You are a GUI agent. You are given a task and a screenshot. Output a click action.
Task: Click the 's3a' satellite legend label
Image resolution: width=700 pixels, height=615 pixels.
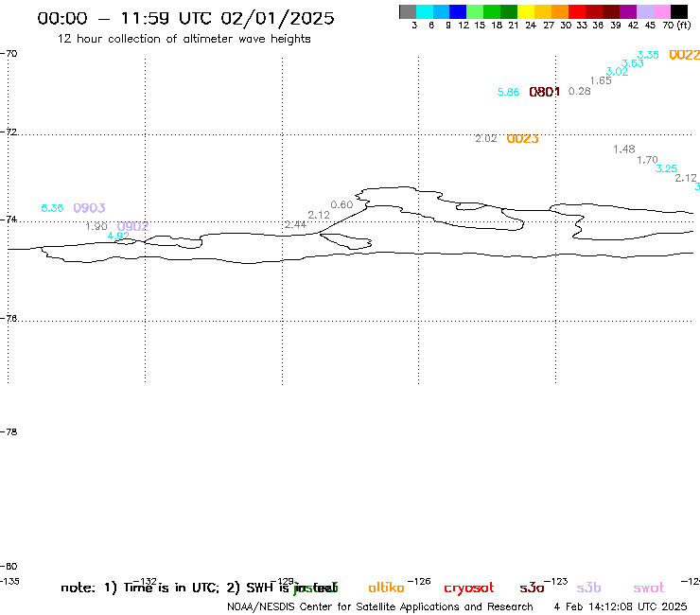point(532,588)
